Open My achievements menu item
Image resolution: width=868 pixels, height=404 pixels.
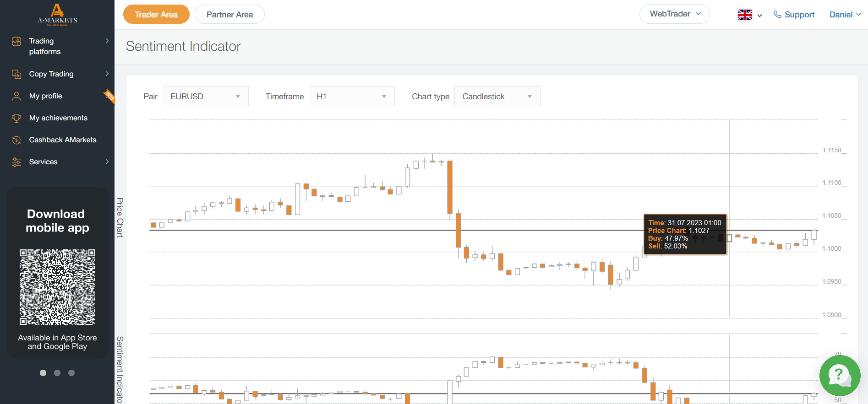[57, 118]
